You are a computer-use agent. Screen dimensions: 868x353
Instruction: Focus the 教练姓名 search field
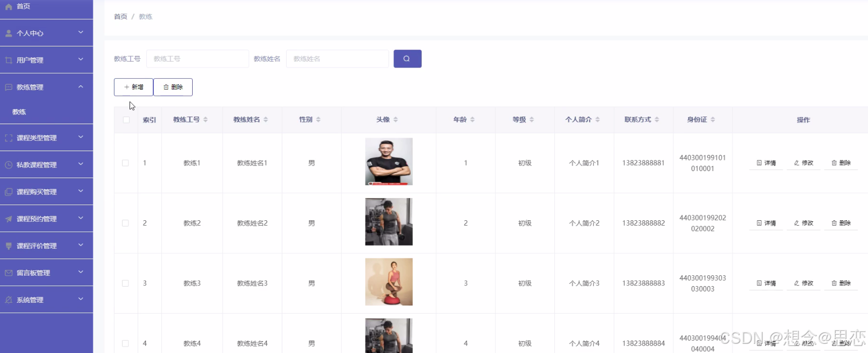(x=337, y=59)
